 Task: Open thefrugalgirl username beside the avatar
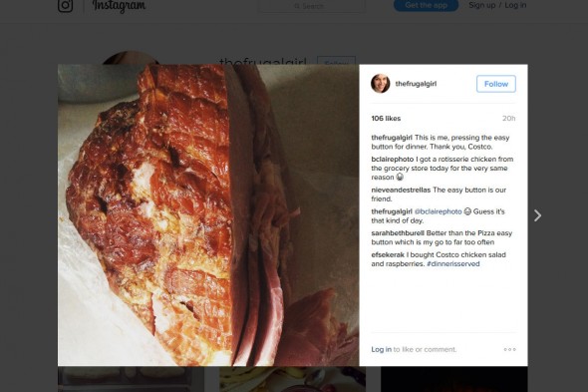coord(416,84)
